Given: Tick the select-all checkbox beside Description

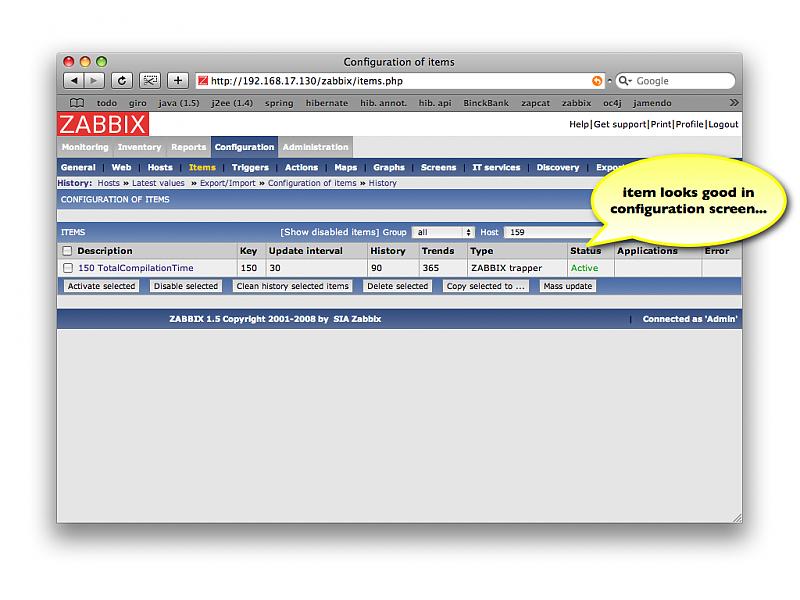Looking at the screenshot, I should 67,251.
